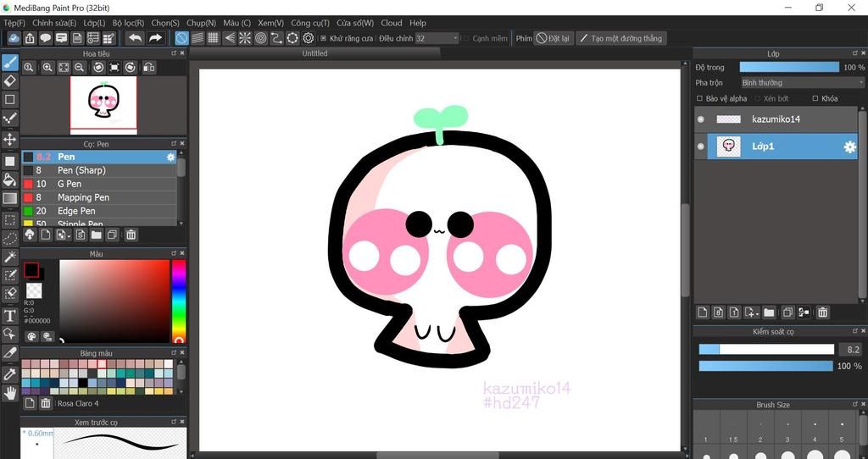
Task: Open Pen brush settings gear
Action: [170, 157]
